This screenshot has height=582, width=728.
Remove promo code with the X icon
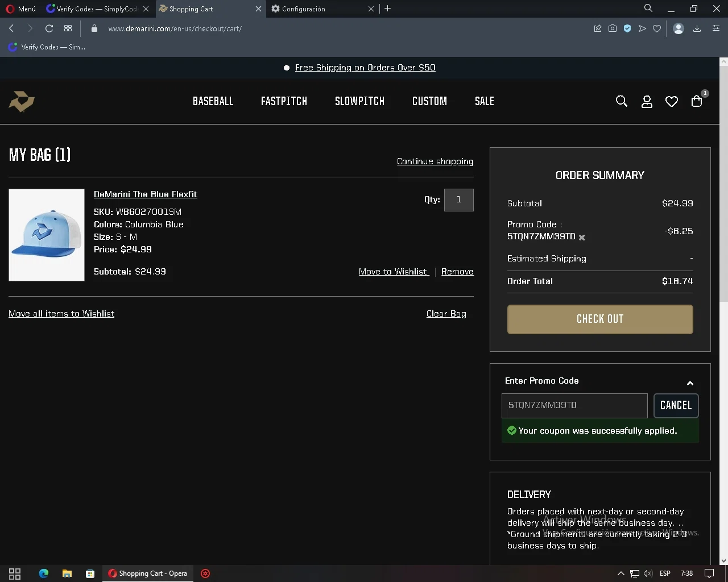pos(582,238)
